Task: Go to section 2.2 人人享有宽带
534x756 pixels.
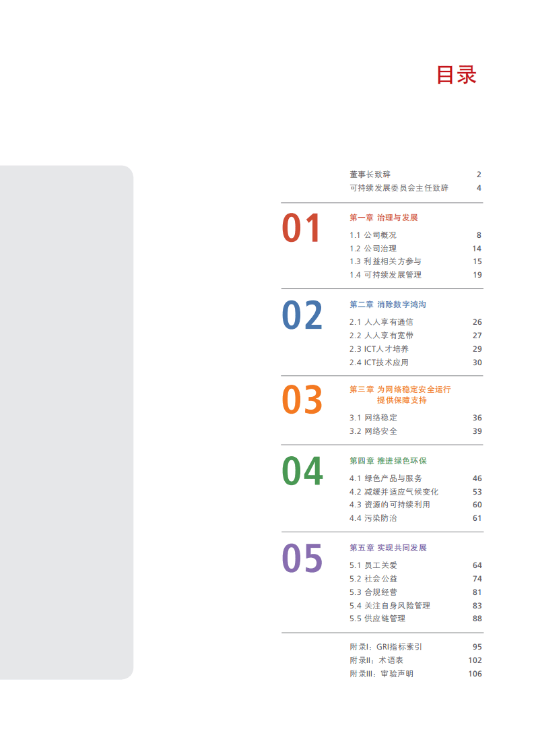Action: point(381,336)
